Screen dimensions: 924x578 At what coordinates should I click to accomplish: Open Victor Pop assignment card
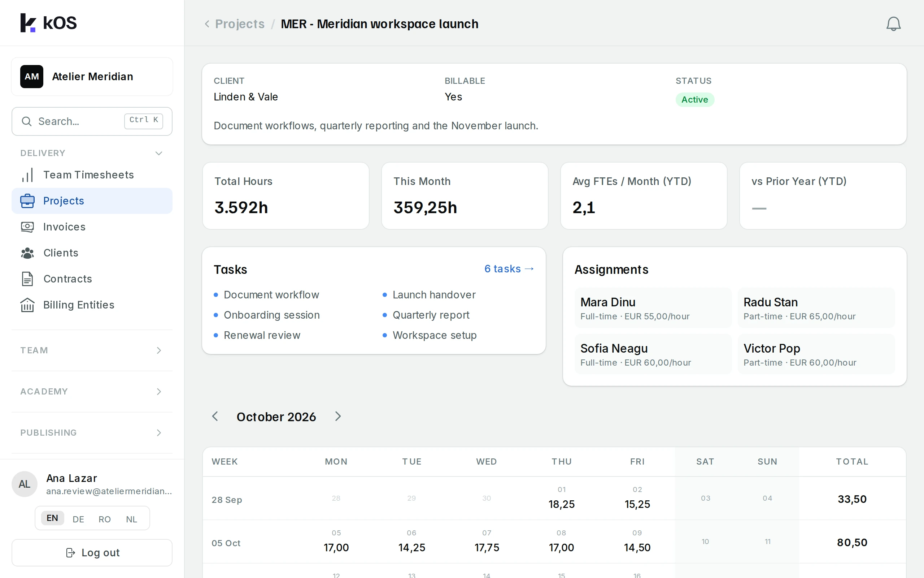816,354
